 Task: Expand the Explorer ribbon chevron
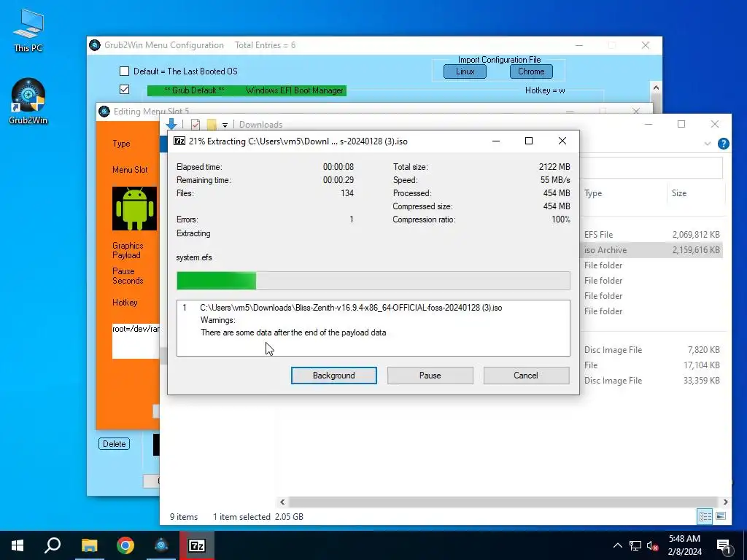(x=708, y=144)
